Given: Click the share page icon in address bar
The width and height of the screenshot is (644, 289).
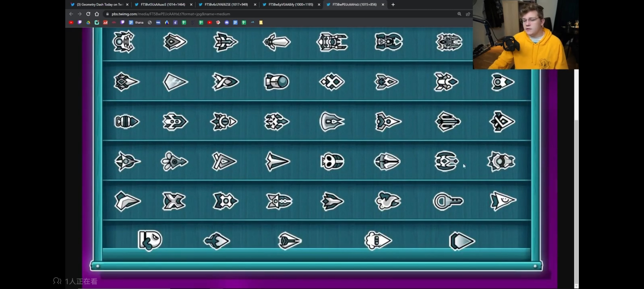Looking at the screenshot, I should point(468,14).
